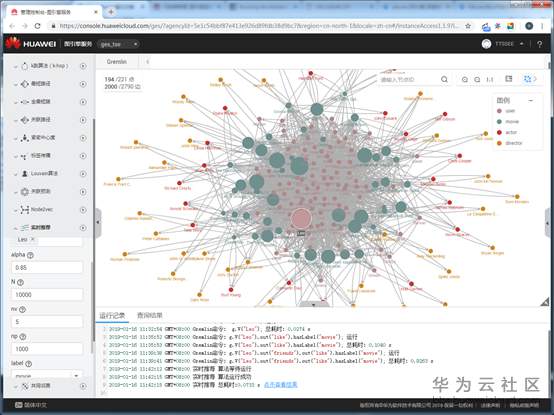Open the Chrome menu button
554x415 pixels.
542,26
